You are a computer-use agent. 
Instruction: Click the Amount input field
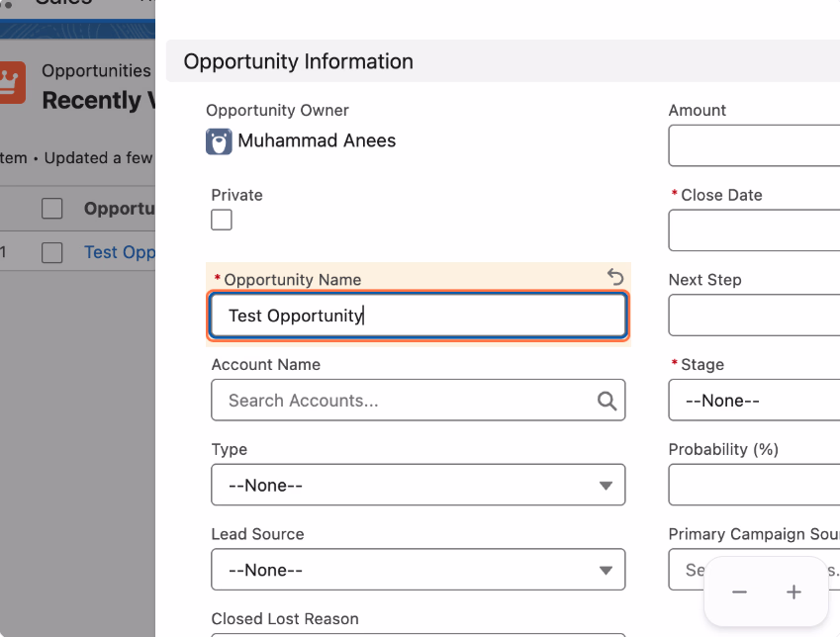point(754,145)
